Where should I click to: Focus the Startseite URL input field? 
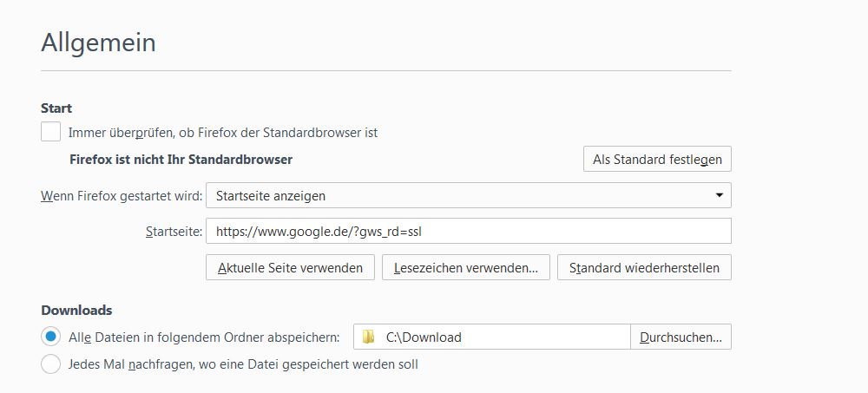point(468,232)
